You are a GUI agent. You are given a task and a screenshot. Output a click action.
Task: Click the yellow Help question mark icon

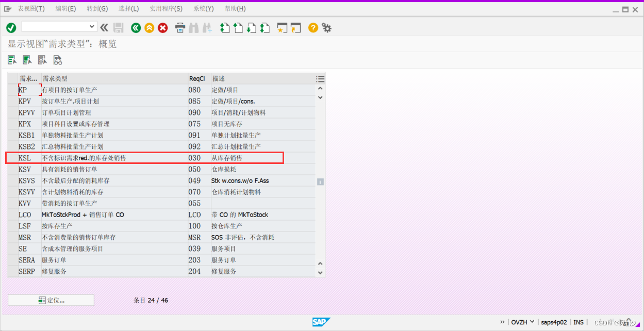312,28
